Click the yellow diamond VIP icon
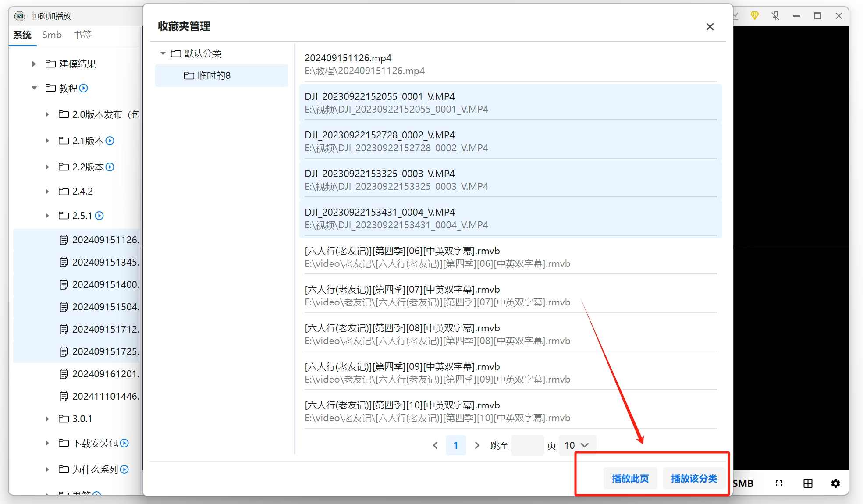 click(x=754, y=16)
